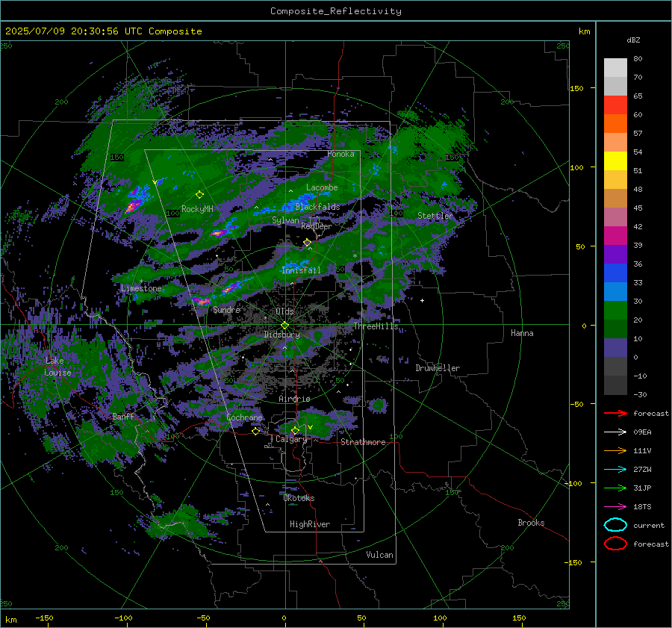This screenshot has width=672, height=628.
Task: Click the Airdrie city label
Action: (x=294, y=399)
